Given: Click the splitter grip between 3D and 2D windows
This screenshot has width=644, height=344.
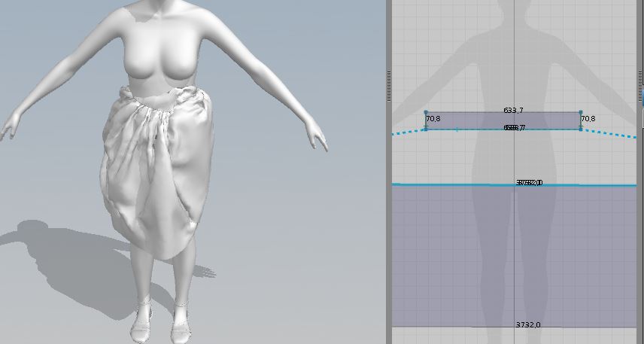Looking at the screenshot, I should [x=389, y=86].
